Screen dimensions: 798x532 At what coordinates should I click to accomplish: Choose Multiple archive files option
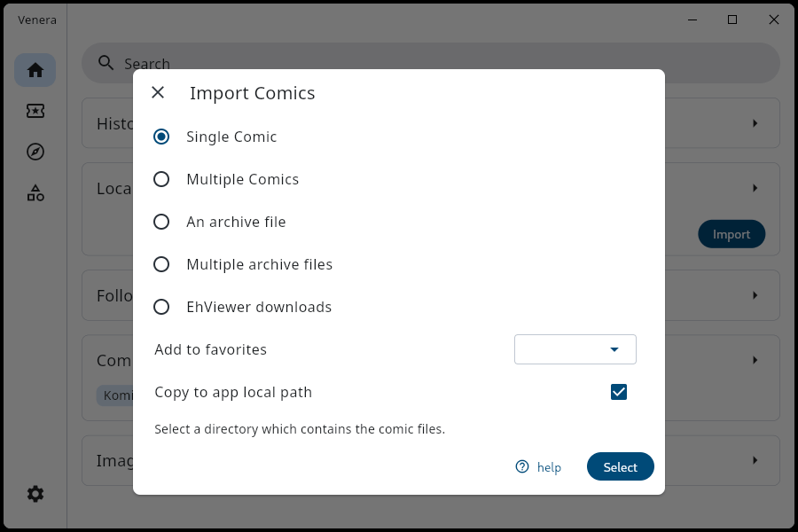(x=161, y=264)
